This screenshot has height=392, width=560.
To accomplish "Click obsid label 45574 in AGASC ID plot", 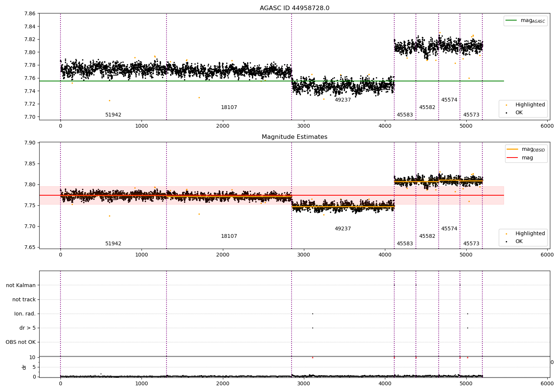I will [x=449, y=100].
